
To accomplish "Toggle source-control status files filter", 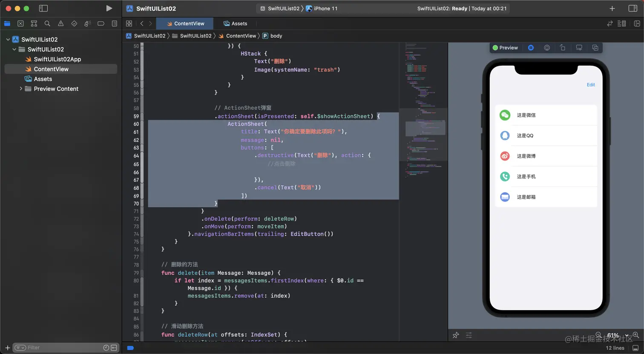I will [114, 348].
